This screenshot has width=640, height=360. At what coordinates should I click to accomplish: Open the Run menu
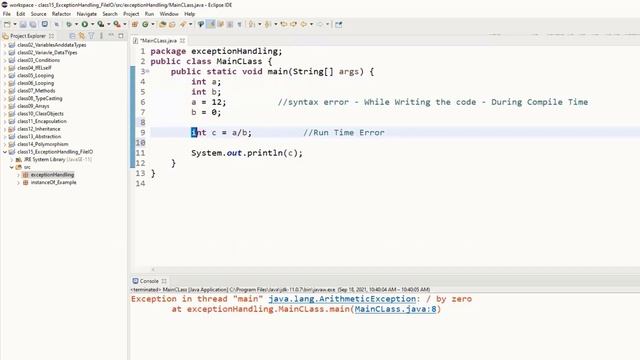(149, 14)
